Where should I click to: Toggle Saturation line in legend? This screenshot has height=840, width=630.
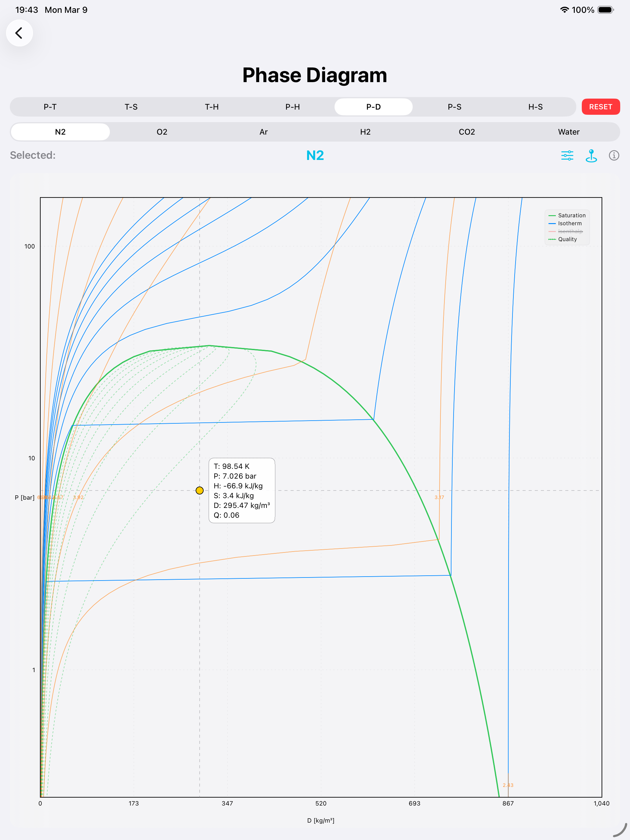[x=567, y=215]
